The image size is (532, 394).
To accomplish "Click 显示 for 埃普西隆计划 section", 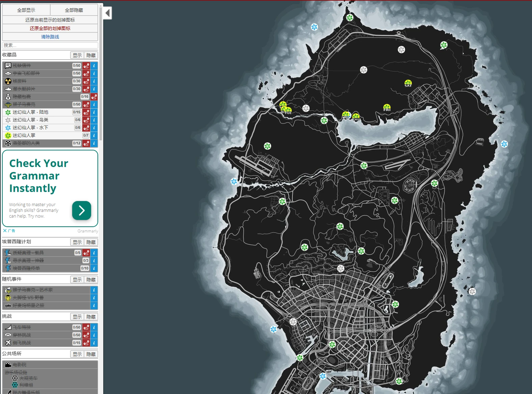I will [x=77, y=242].
